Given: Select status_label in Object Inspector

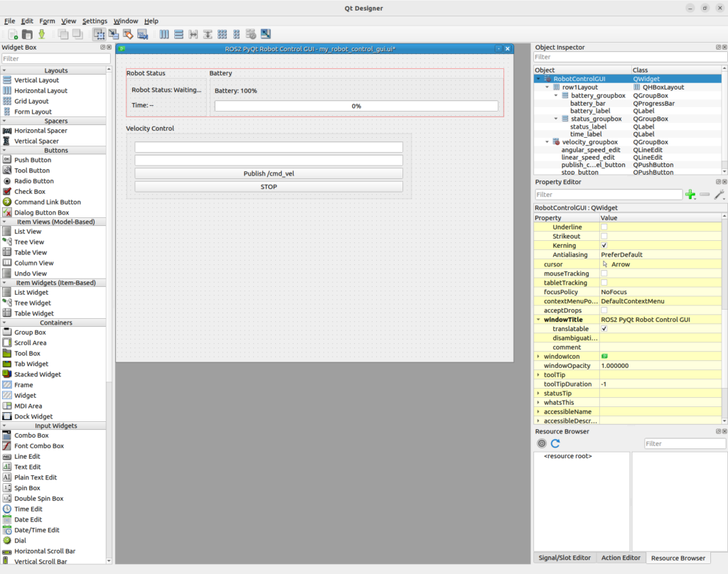Looking at the screenshot, I should coord(588,126).
